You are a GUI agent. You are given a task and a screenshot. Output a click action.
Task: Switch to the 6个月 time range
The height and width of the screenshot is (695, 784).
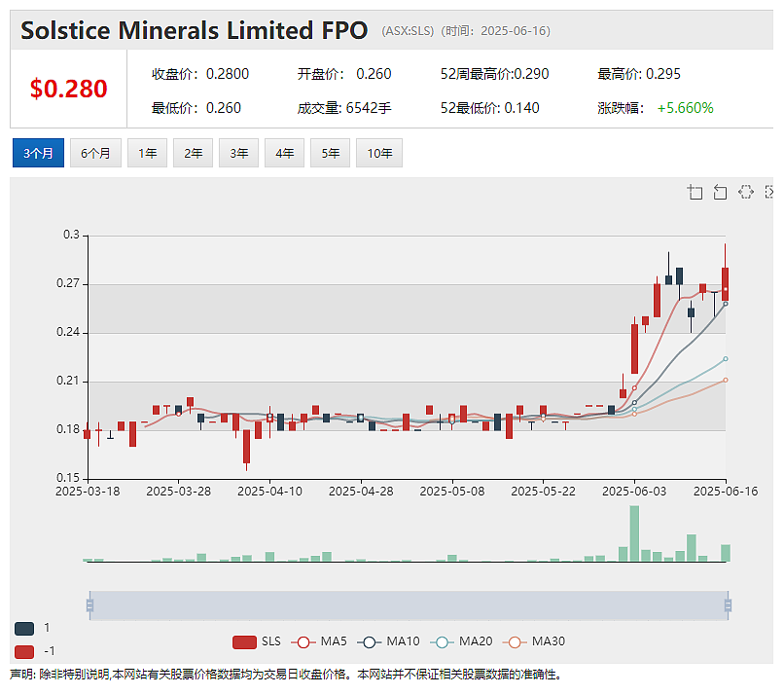coord(95,153)
